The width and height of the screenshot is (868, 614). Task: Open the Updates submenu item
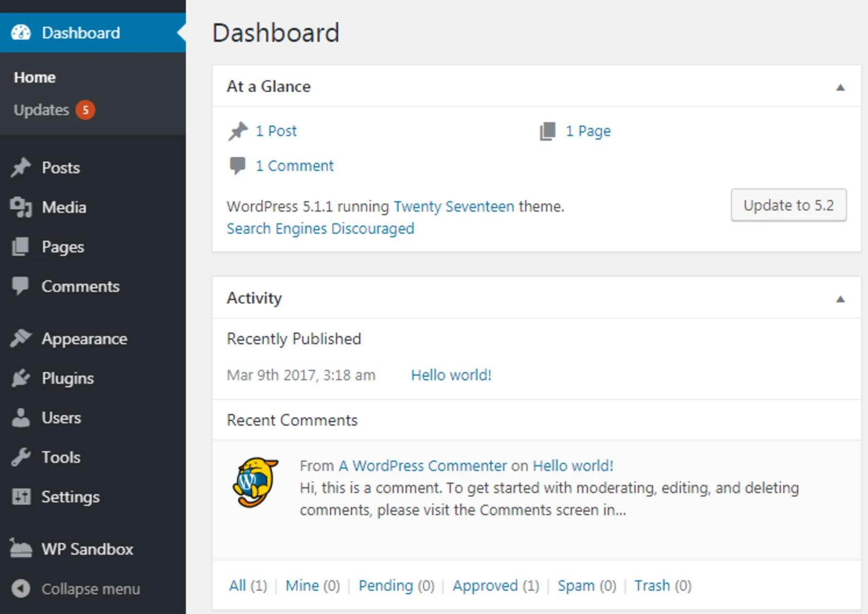point(42,110)
